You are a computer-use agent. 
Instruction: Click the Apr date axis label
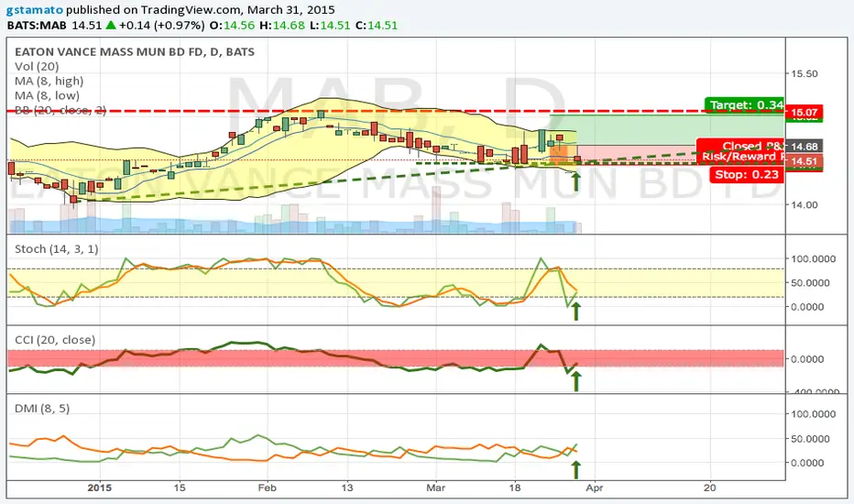(x=595, y=488)
